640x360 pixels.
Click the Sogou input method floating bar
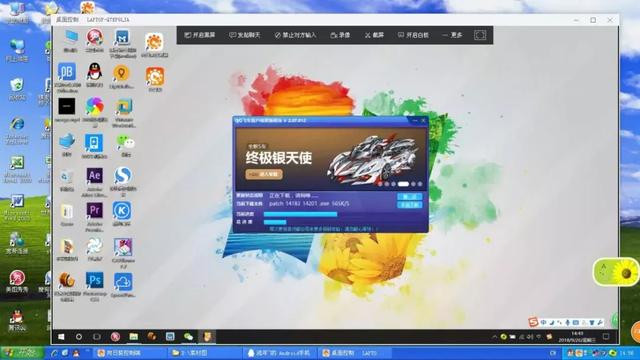point(566,322)
